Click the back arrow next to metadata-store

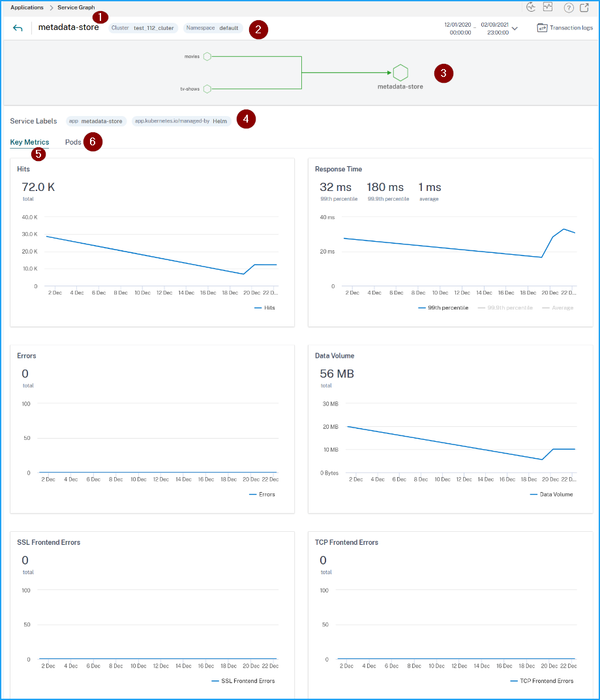(x=18, y=28)
